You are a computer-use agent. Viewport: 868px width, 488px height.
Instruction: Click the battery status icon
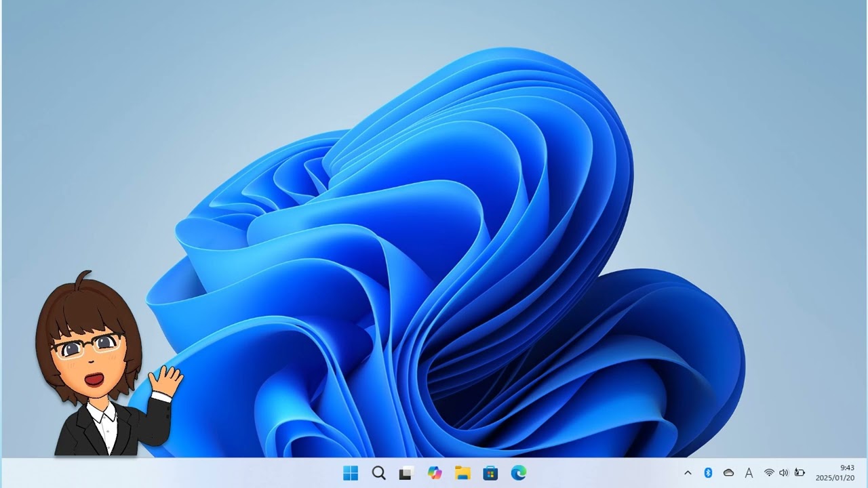800,473
